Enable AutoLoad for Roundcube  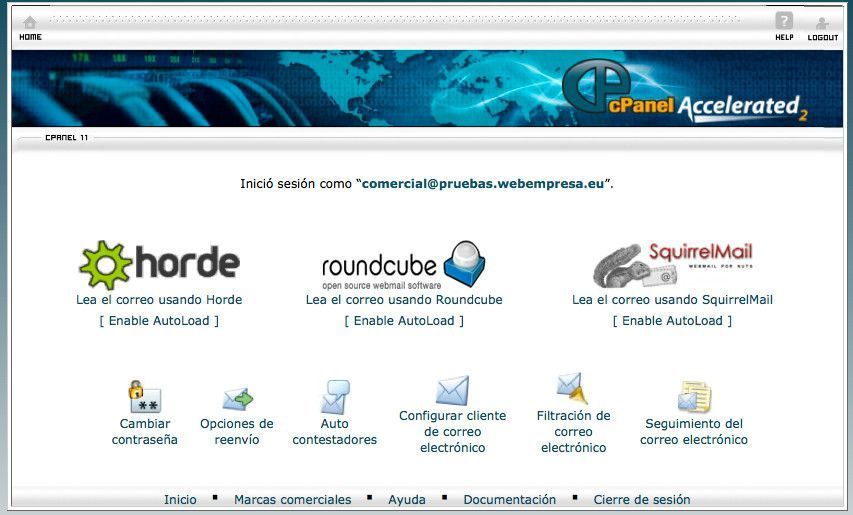(404, 321)
